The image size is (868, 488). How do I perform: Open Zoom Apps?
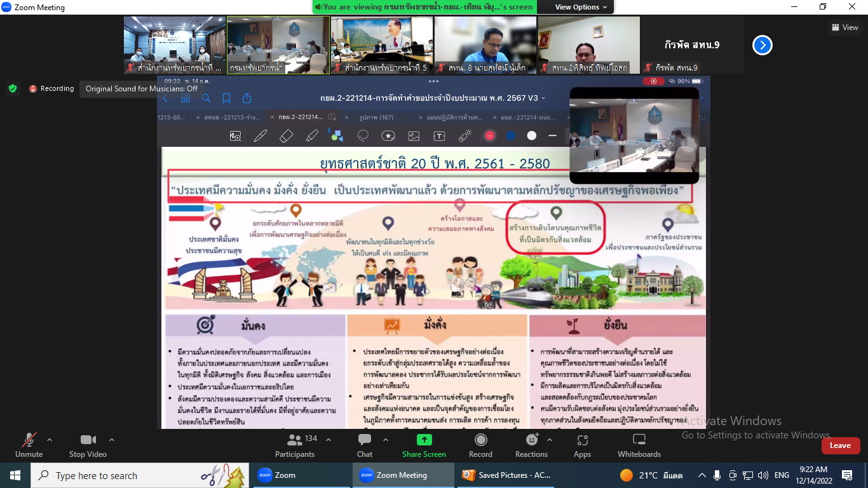(x=582, y=445)
